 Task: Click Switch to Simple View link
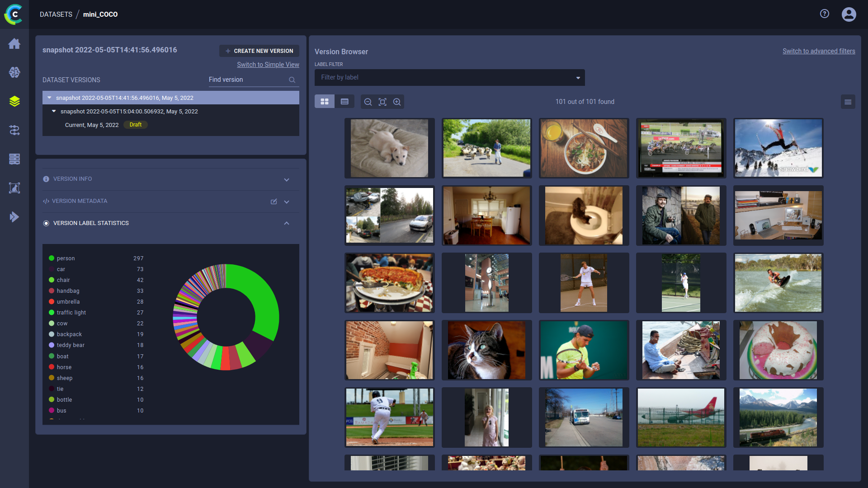click(268, 65)
